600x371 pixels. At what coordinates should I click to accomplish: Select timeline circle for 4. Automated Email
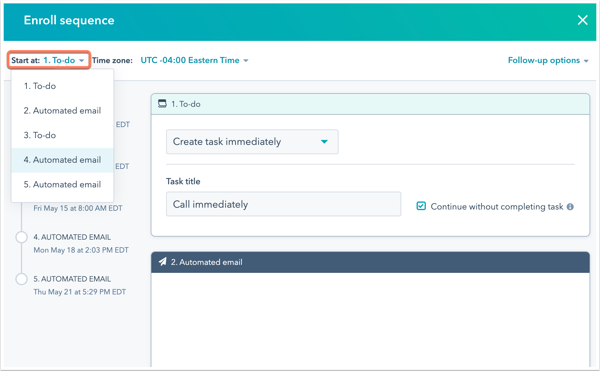click(21, 237)
